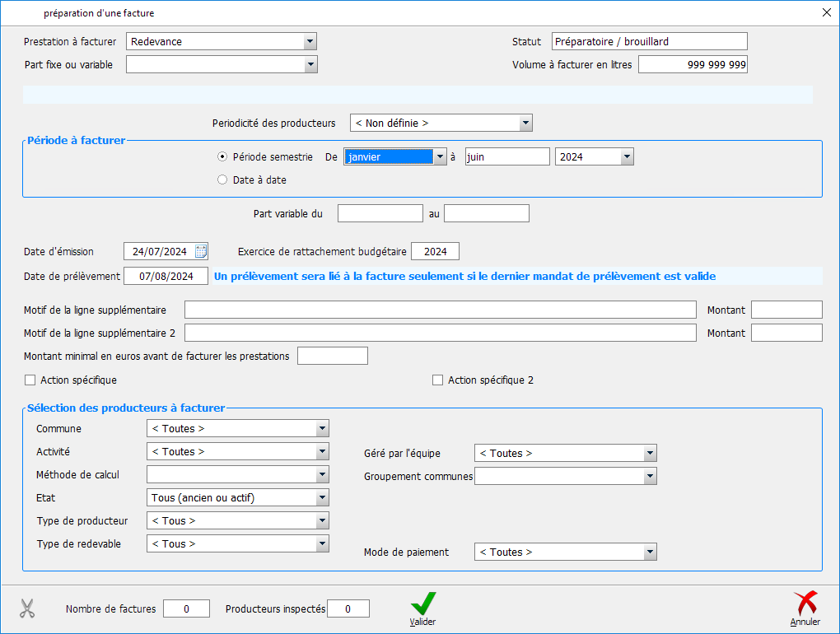Click the first Motif de la ligne supplémentaire field
Viewport: 840px width, 634px height.
click(440, 310)
